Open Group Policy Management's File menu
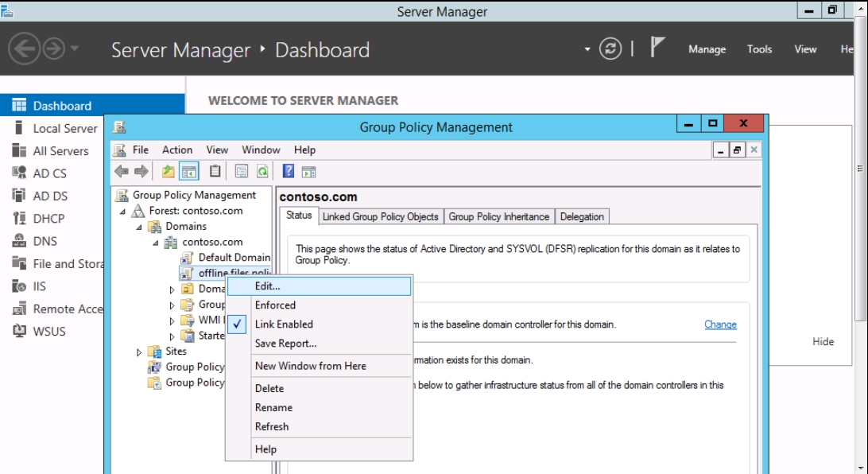The width and height of the screenshot is (868, 474). pos(141,150)
